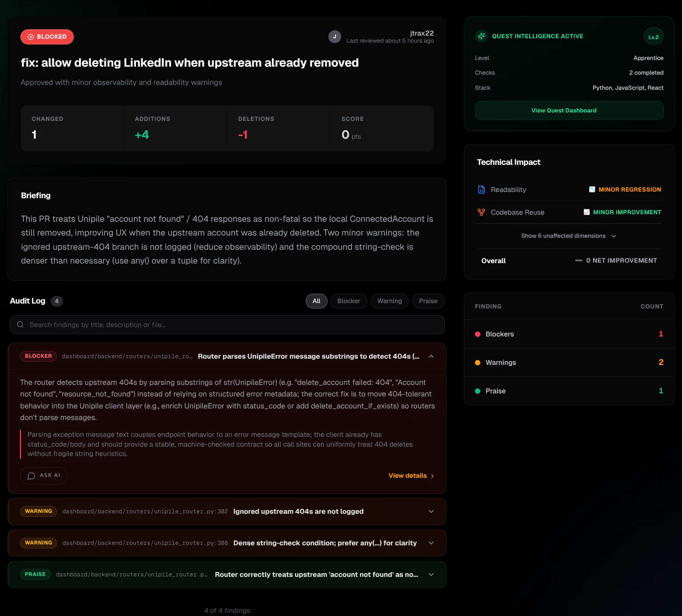This screenshot has height=616, width=682.
Task: Click the magnifier icon in the findings search bar
Action: click(x=20, y=324)
